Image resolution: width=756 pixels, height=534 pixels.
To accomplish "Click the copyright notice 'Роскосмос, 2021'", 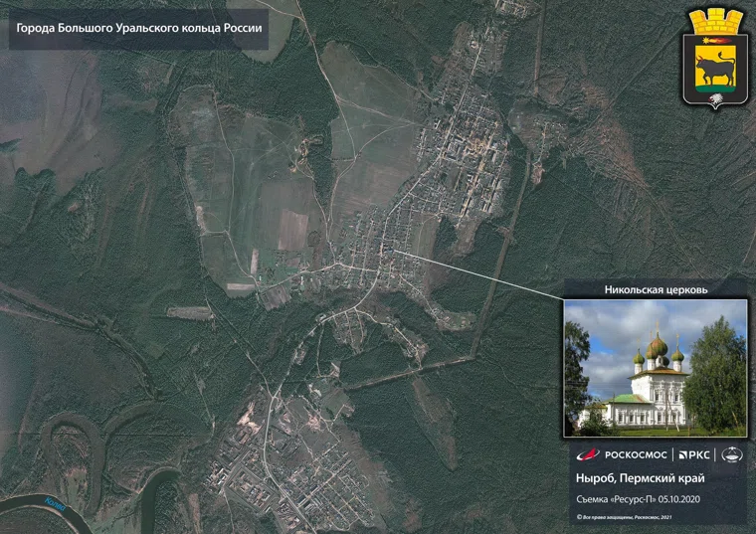I will click(x=624, y=517).
